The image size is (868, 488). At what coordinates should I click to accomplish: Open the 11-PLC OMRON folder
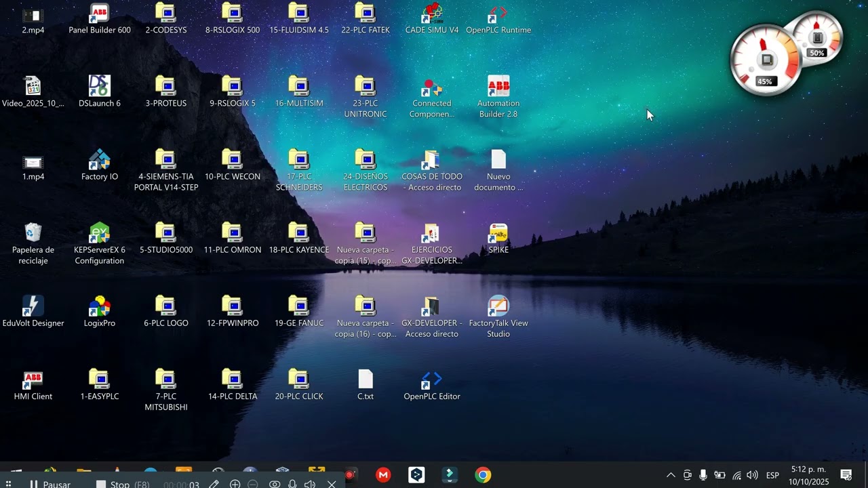[x=233, y=239]
